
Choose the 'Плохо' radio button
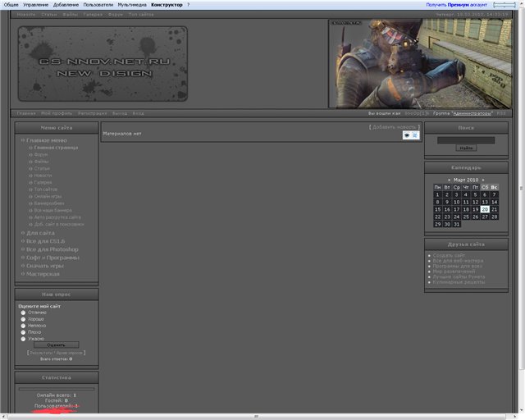(23, 332)
